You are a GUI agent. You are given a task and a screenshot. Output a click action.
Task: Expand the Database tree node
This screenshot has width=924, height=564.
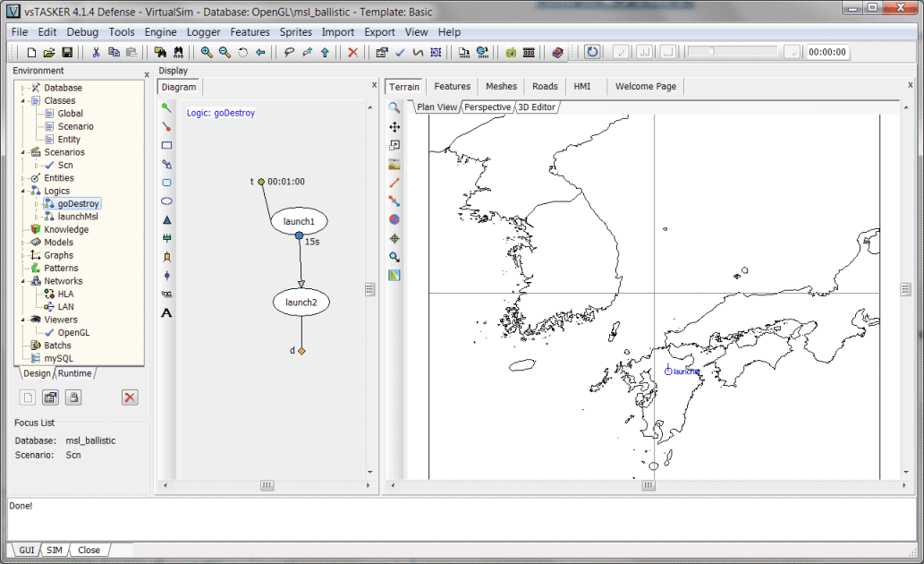click(x=24, y=88)
